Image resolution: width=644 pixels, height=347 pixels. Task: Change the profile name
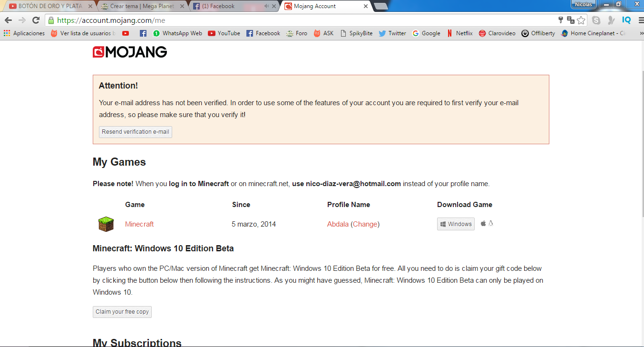pos(365,224)
